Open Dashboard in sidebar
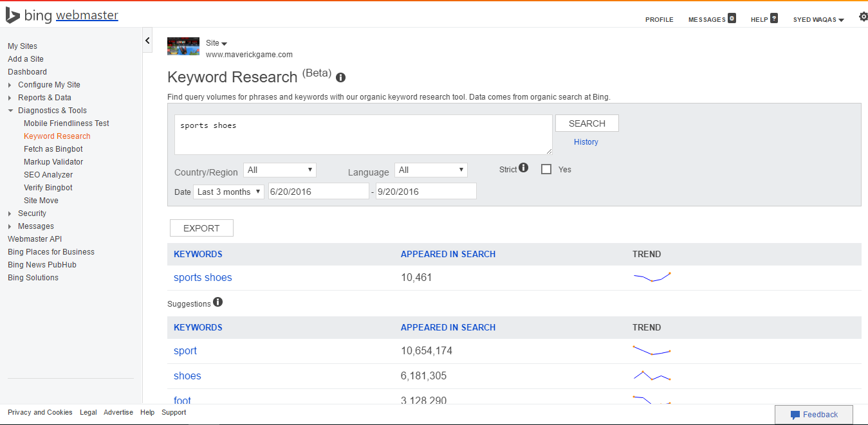The height and width of the screenshot is (425, 868). click(x=27, y=72)
